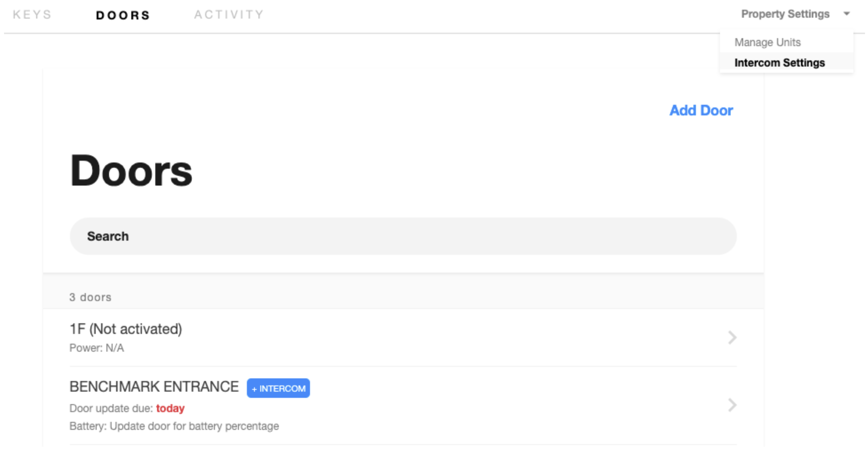
Task: Expand the Property Settings menu
Action: tap(786, 14)
